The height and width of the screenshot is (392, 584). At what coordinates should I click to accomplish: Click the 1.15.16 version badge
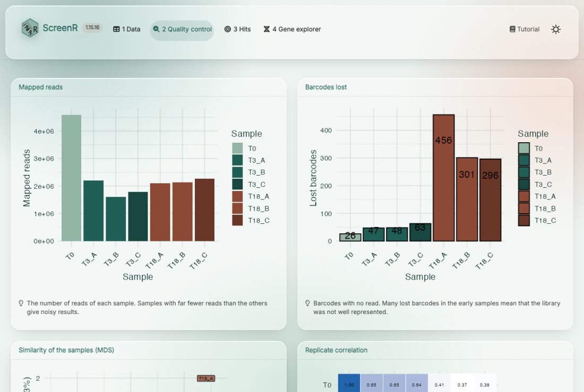point(92,28)
